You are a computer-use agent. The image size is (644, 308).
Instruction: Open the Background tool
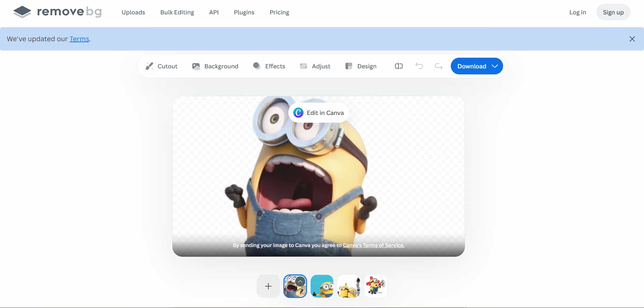click(x=215, y=66)
